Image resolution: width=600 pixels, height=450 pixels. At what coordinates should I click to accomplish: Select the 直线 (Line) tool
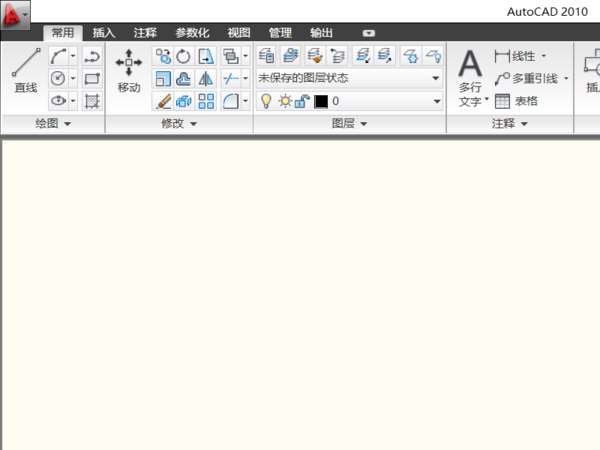coord(26,71)
